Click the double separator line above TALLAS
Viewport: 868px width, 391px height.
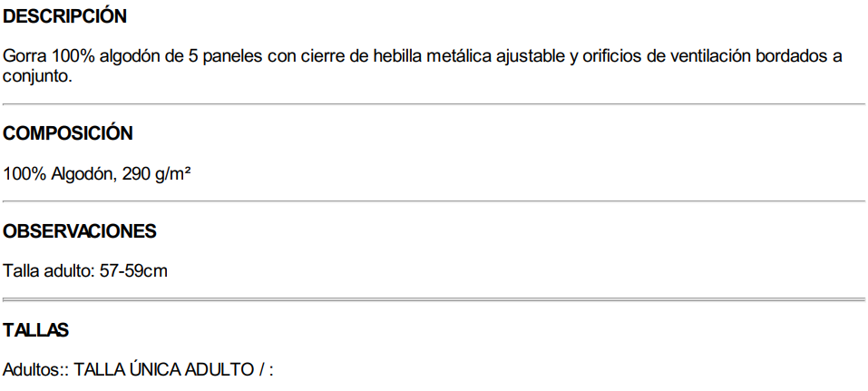point(434,299)
